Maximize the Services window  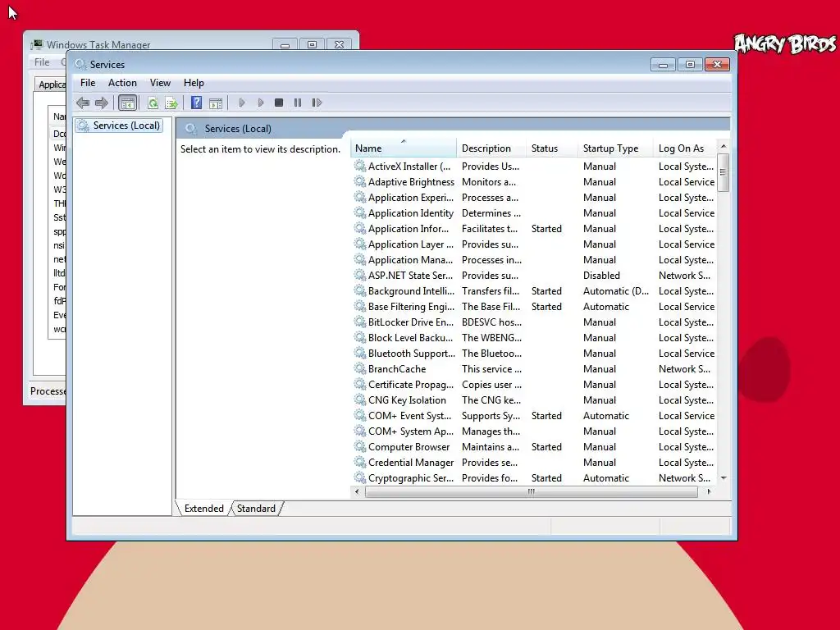click(x=690, y=64)
